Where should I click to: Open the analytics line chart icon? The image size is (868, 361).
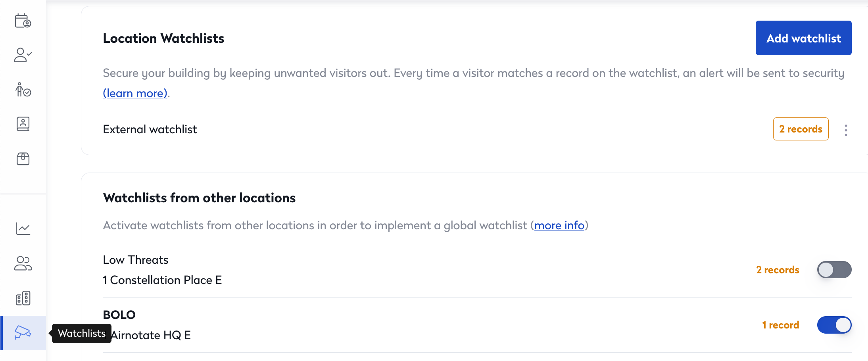click(x=23, y=229)
